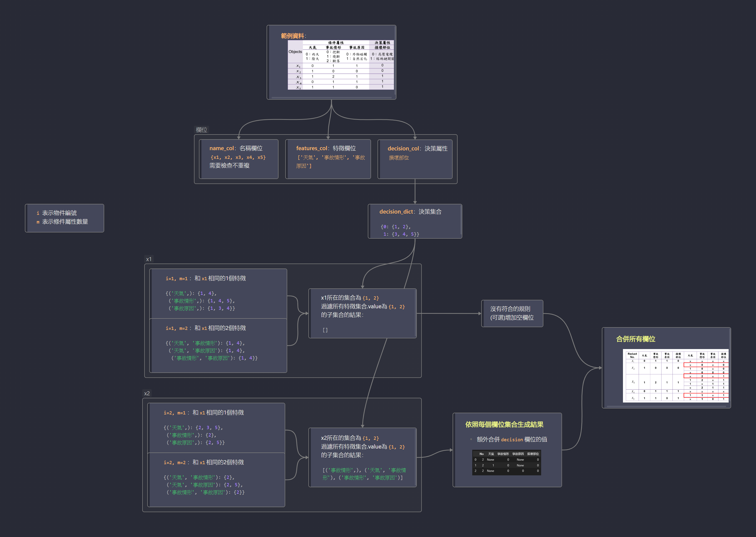Select the 沒有符合的規則 card
The image size is (756, 537).
point(512,313)
